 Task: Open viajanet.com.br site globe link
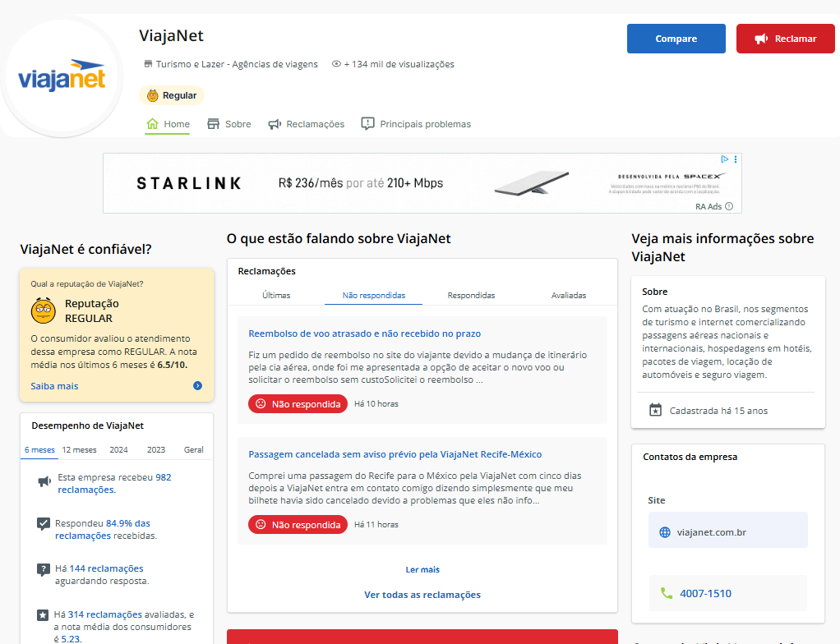click(728, 532)
